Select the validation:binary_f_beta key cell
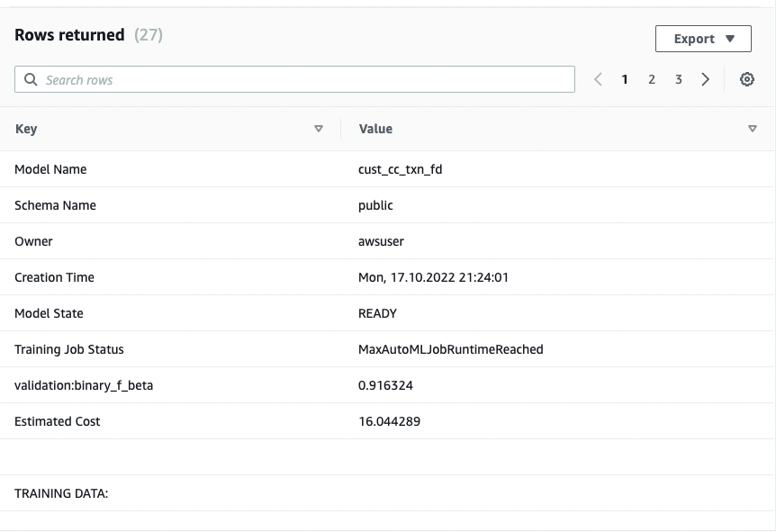 [x=84, y=385]
